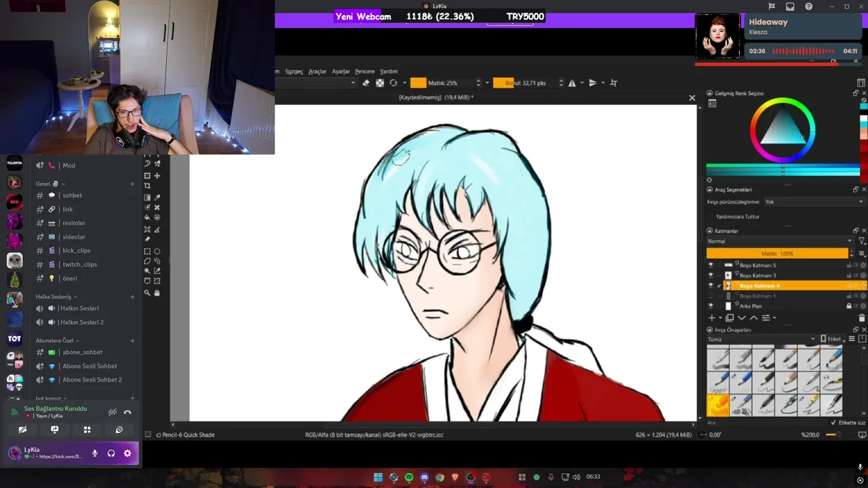Collapse Abonelere Özel category
Image resolution: width=868 pixels, height=488 pixels.
tap(56, 340)
